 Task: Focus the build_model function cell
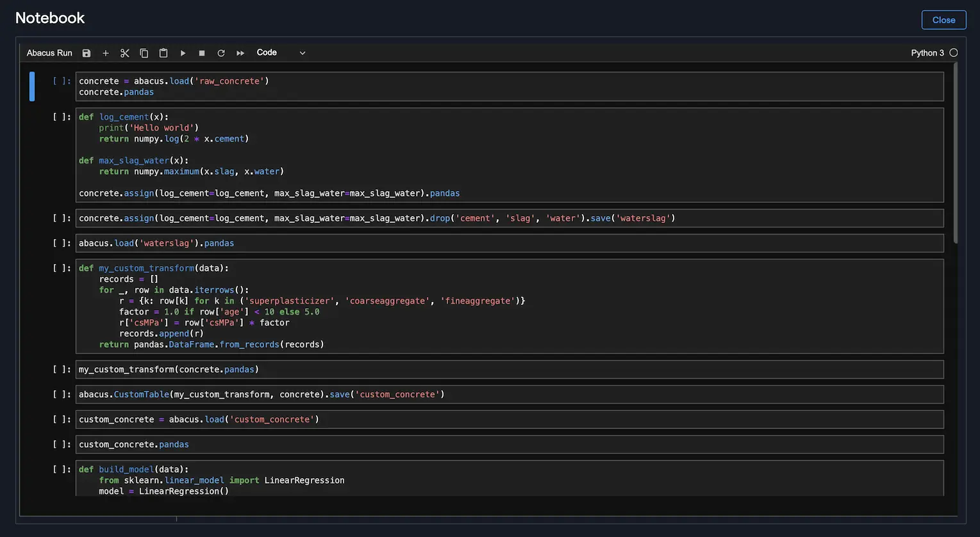pos(509,479)
